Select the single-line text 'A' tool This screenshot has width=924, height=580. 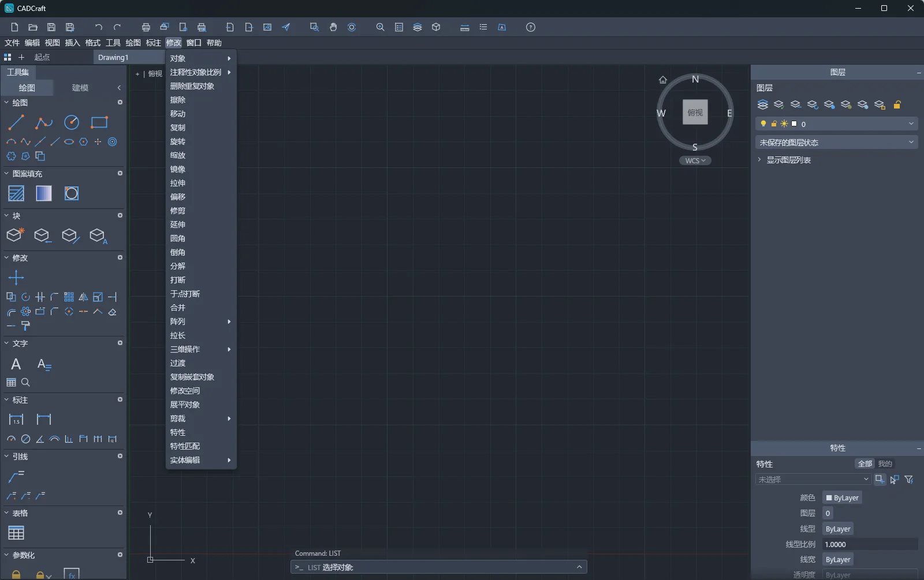pyautogui.click(x=16, y=364)
